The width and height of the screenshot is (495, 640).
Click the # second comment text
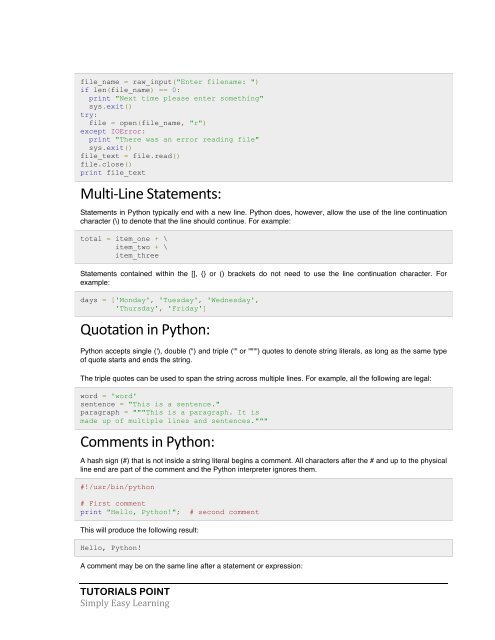pyautogui.click(x=224, y=512)
